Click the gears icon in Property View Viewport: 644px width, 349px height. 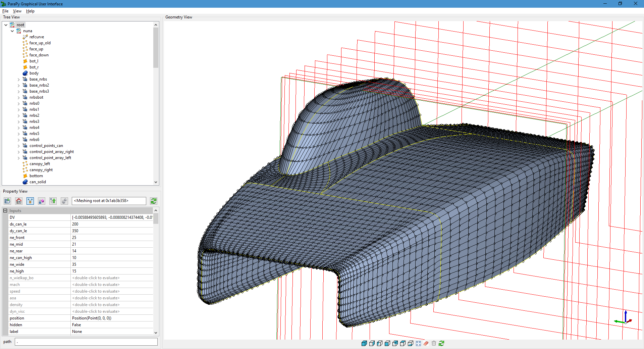64,201
